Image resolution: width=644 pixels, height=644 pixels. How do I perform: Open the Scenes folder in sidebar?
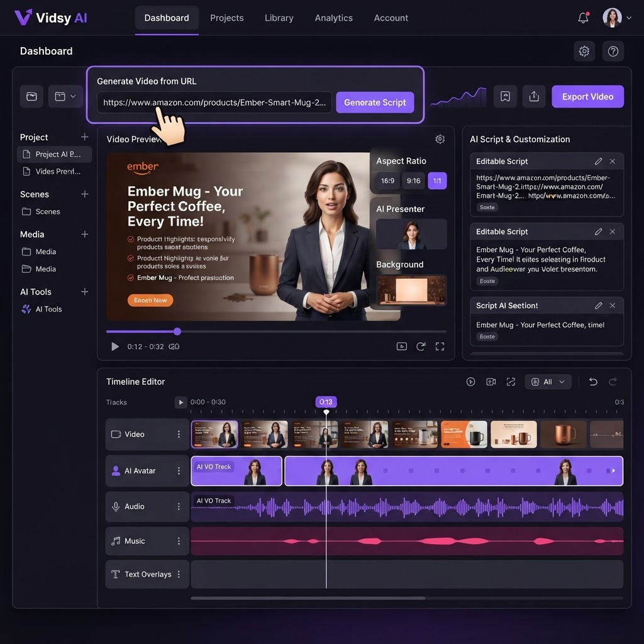[x=41, y=211]
